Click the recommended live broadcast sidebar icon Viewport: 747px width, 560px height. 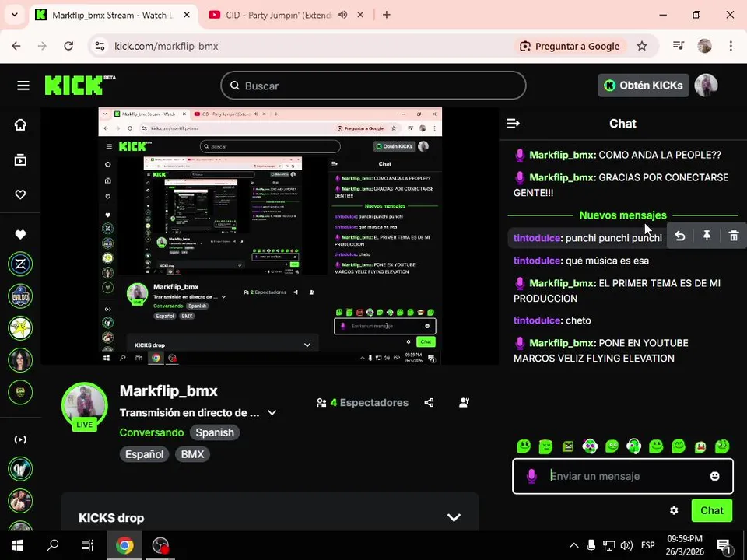pos(20,439)
